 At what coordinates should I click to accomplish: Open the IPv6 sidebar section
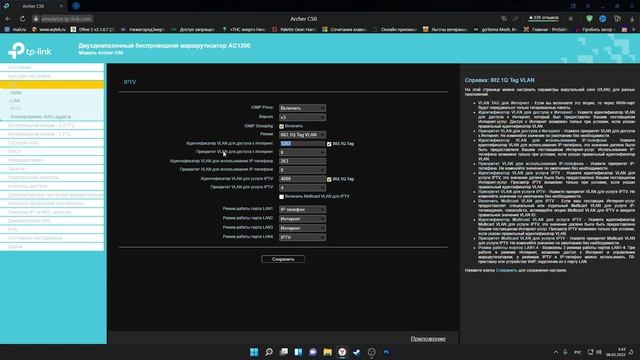pyautogui.click(x=52, y=229)
